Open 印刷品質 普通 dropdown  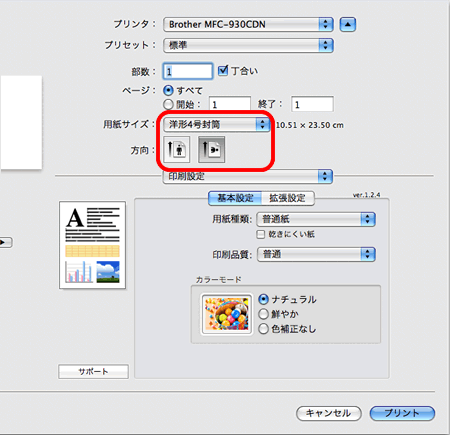click(x=316, y=254)
